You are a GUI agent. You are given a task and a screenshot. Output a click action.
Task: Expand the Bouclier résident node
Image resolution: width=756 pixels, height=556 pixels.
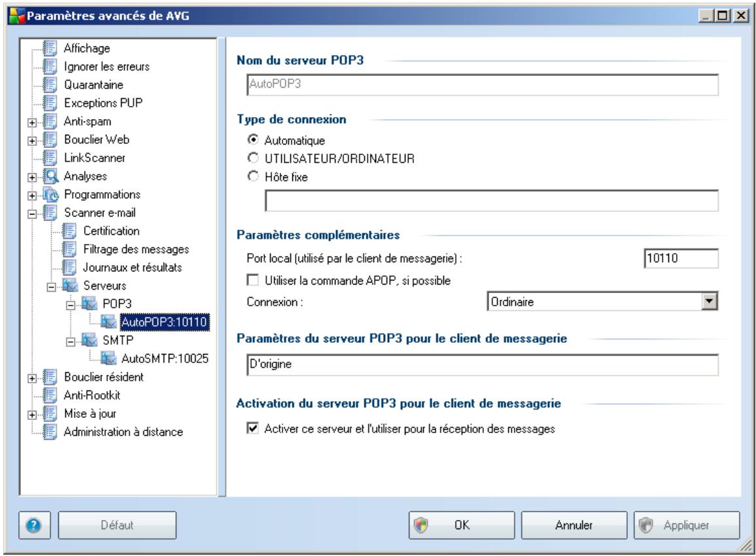(32, 379)
